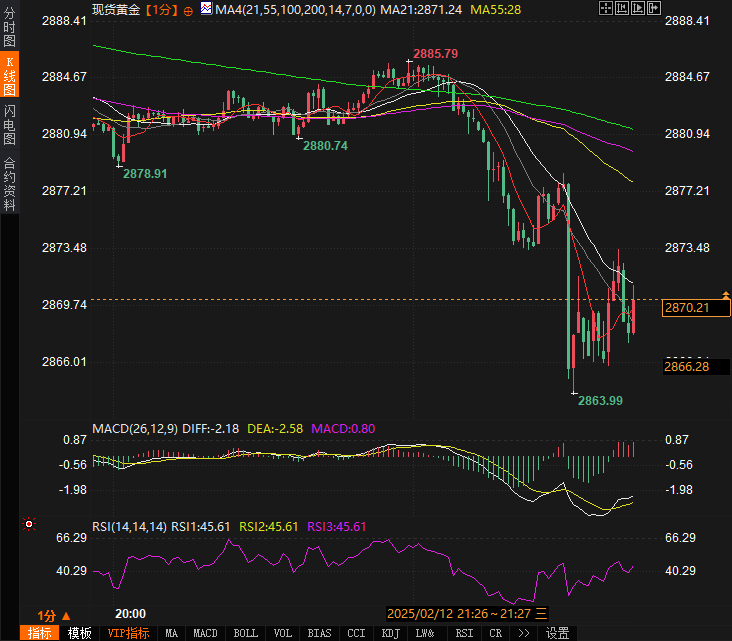Click the 2863.99 lowest price marker
Image resolution: width=732 pixels, height=641 pixels.
coord(600,401)
